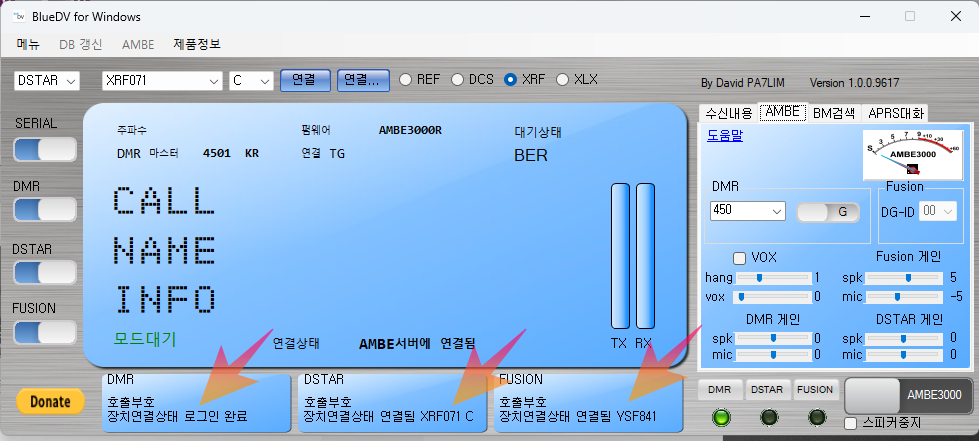Click the TX level meter bar

point(621,256)
